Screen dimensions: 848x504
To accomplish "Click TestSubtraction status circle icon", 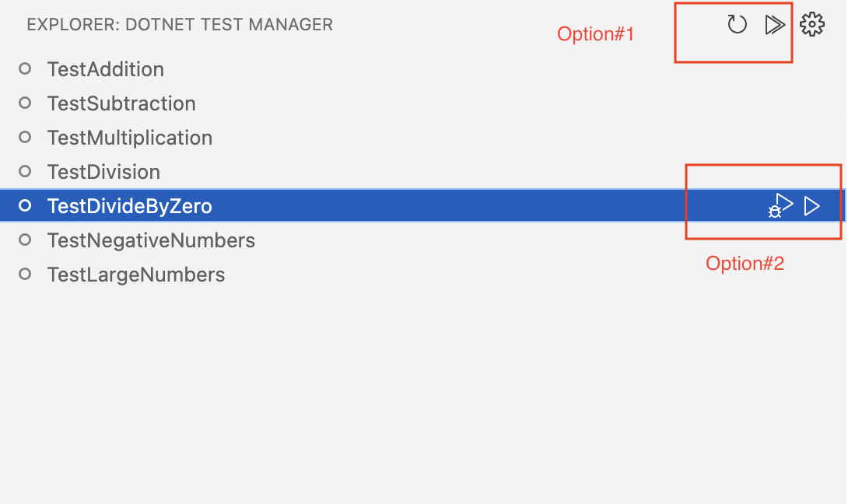I will pos(25,103).
